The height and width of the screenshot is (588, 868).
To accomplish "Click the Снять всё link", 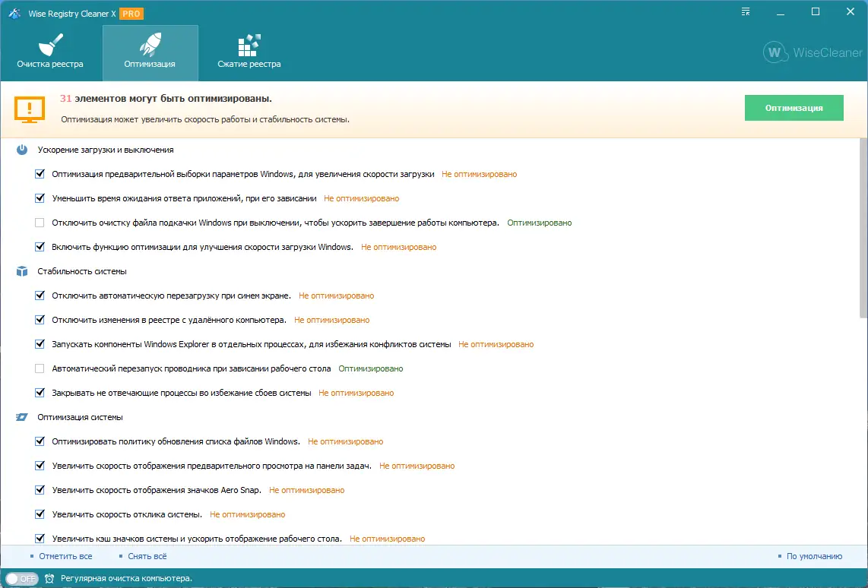I will pyautogui.click(x=147, y=556).
